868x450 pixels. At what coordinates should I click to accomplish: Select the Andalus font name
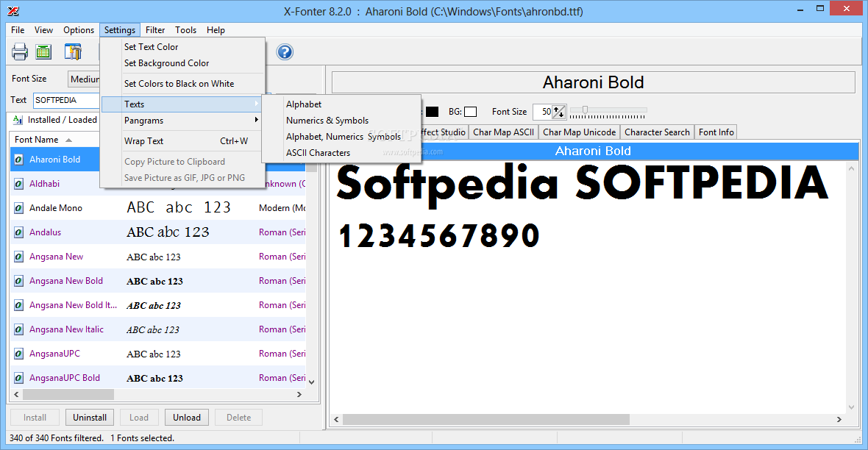click(46, 232)
